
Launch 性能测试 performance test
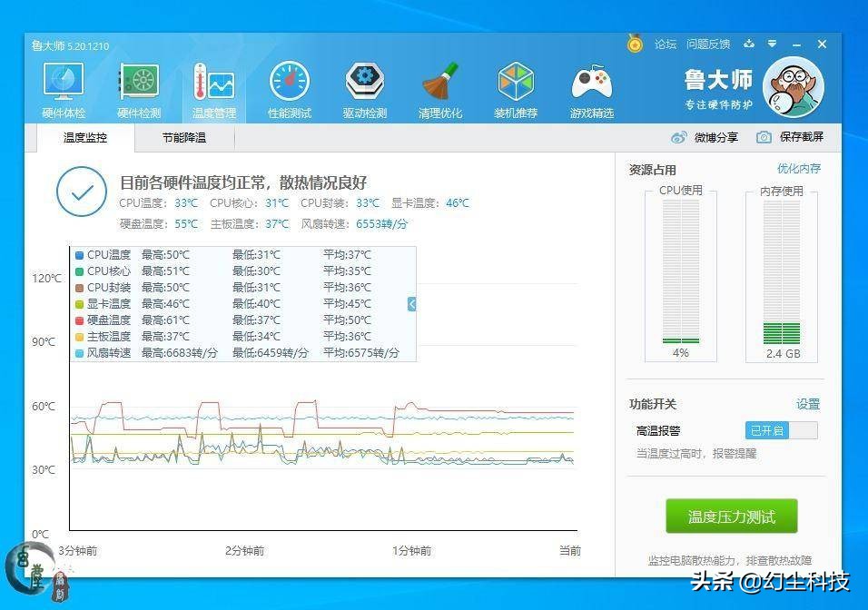click(x=290, y=88)
